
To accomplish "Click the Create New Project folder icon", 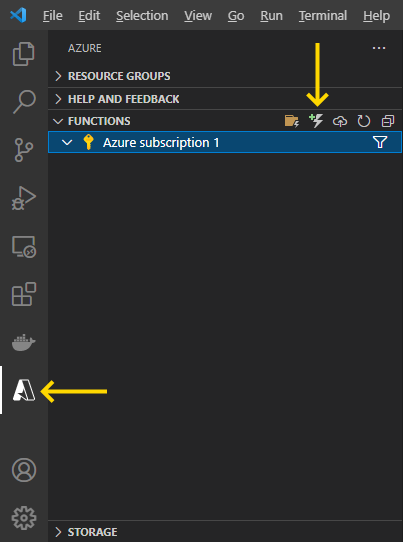I will coord(292,121).
